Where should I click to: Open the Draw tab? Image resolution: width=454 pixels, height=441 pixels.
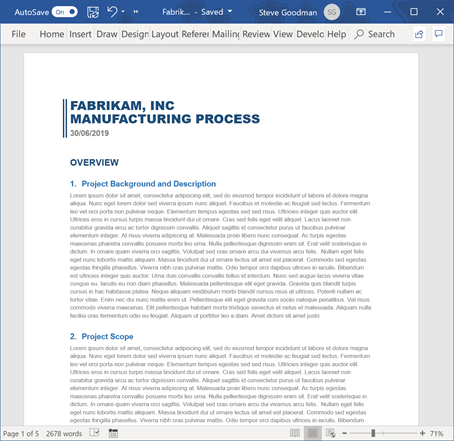[x=107, y=34]
